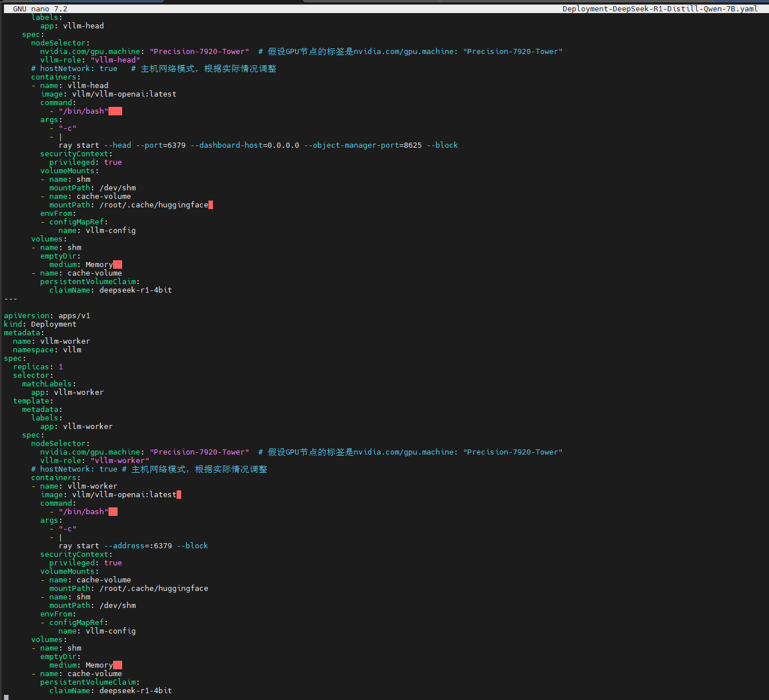Image resolution: width=769 pixels, height=700 pixels.
Task: Click the 'namespace: vllm' line
Action: 47,349
